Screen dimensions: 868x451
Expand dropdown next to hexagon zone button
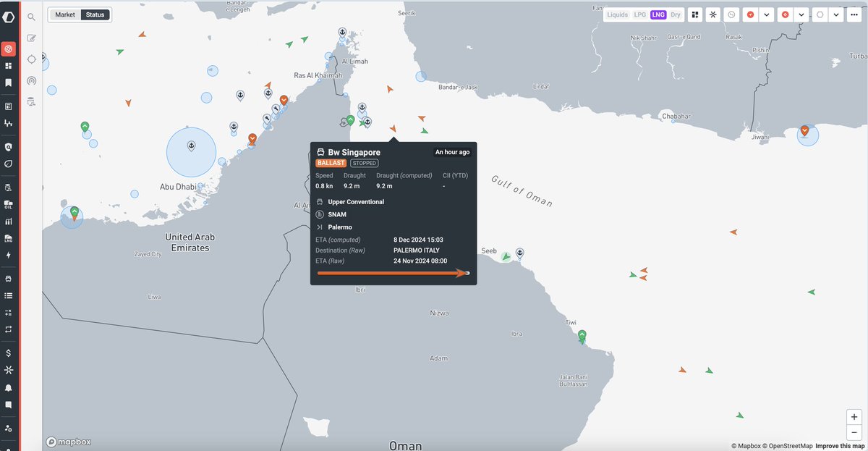pyautogui.click(x=836, y=14)
